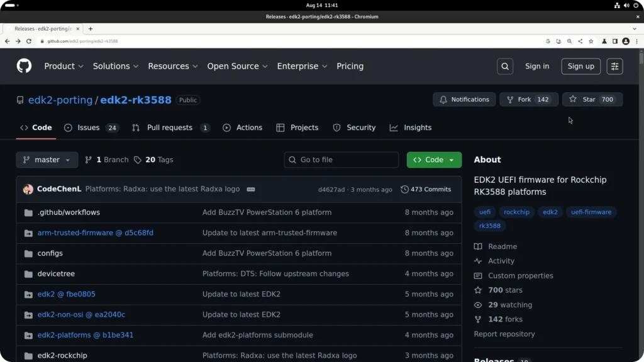Open edk2-non-osi @ ea2040c submodule
Screen dimensions: 644x362
tap(81, 315)
